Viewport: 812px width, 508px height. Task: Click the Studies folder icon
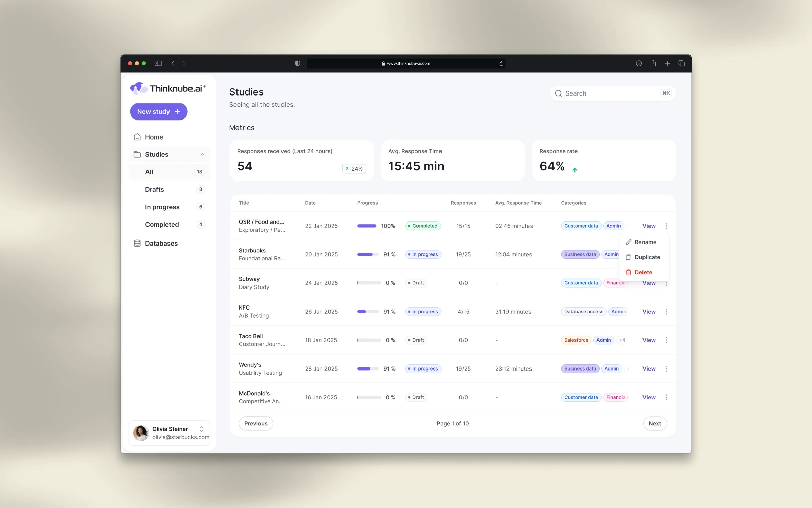[x=137, y=154]
